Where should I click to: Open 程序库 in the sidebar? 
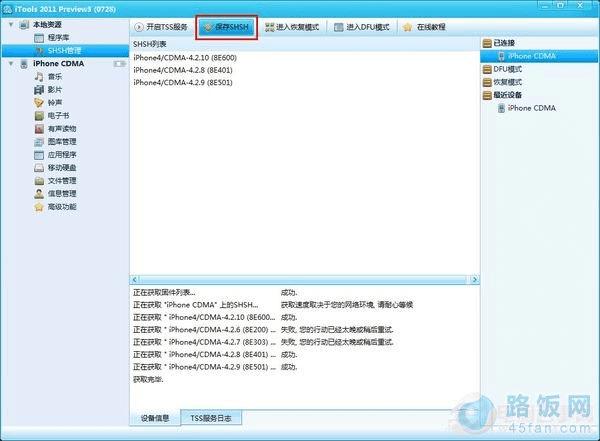click(59, 38)
